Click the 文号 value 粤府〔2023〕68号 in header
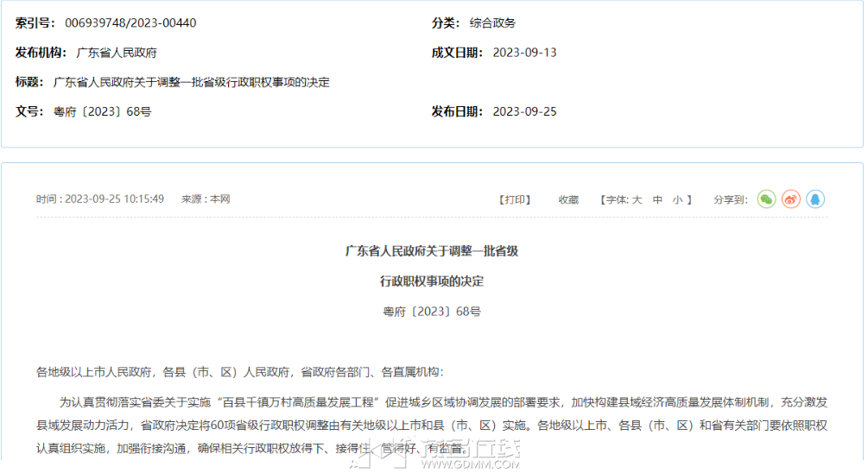The height and width of the screenshot is (473, 868). (103, 111)
